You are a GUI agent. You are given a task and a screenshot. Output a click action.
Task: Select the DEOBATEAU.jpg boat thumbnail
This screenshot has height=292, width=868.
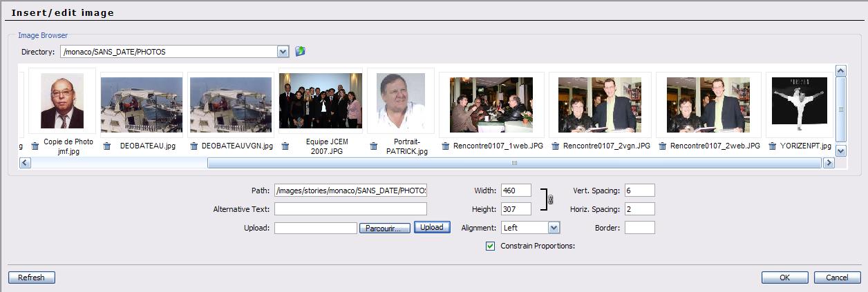(142, 104)
